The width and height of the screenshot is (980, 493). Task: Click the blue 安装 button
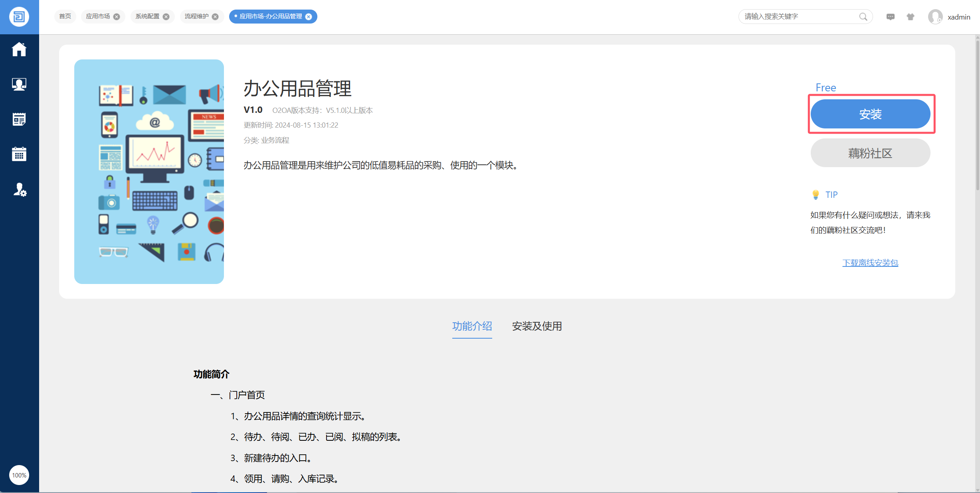(x=870, y=114)
